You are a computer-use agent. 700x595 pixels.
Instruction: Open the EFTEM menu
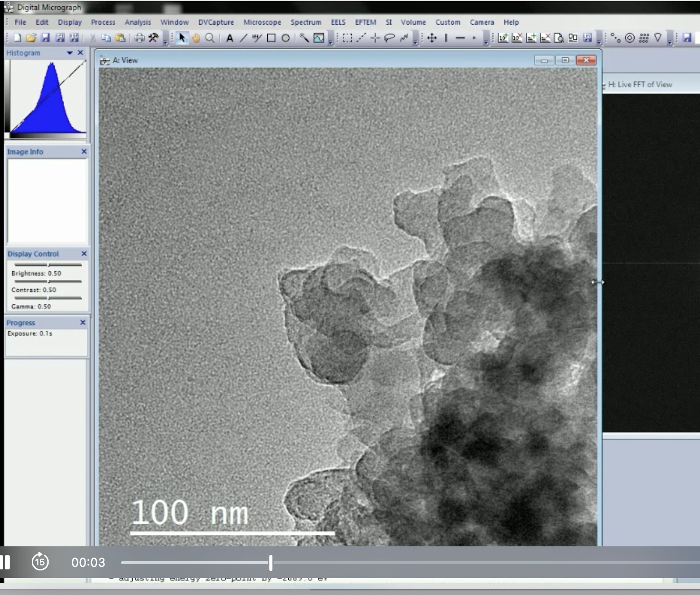(366, 22)
